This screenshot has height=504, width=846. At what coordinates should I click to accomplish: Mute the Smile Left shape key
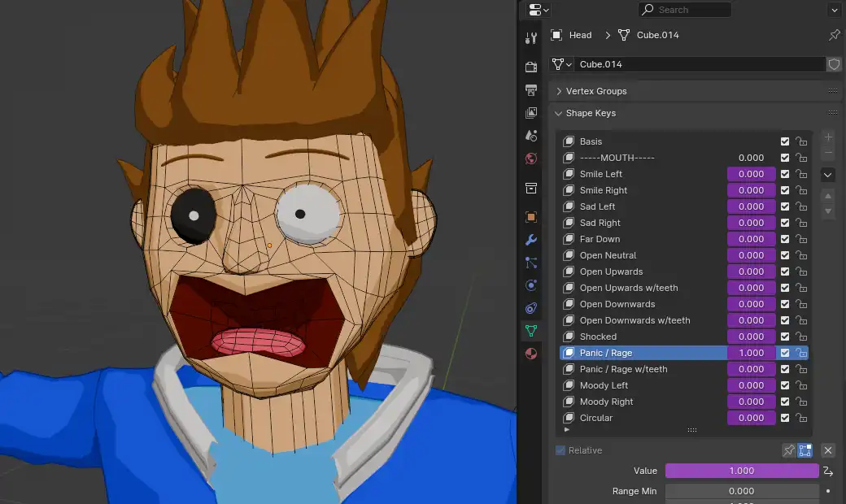tap(785, 174)
